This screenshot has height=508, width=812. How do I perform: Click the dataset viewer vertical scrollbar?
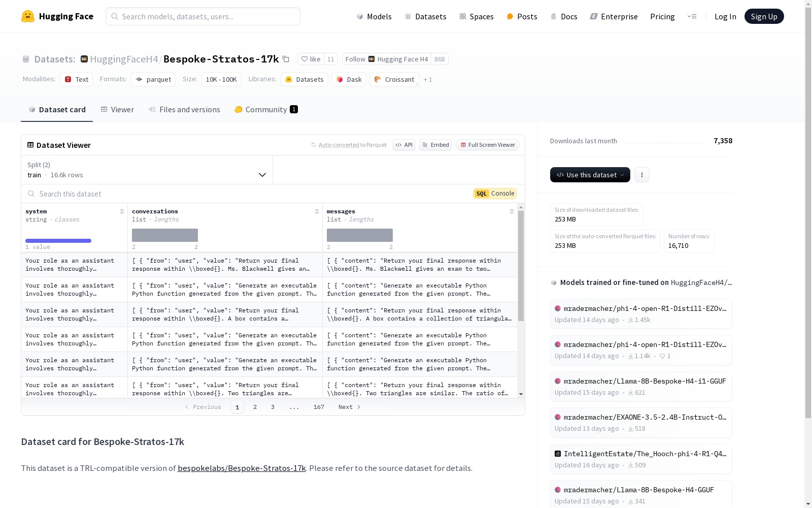[521, 266]
